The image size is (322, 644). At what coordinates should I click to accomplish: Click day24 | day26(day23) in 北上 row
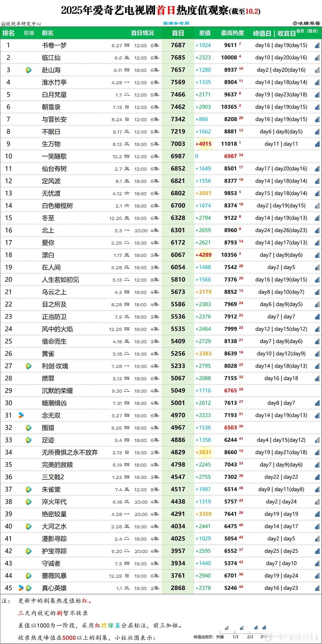coord(281,230)
